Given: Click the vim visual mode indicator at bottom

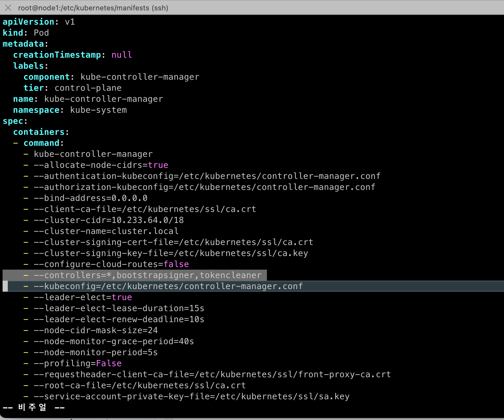Looking at the screenshot, I should (x=34, y=407).
